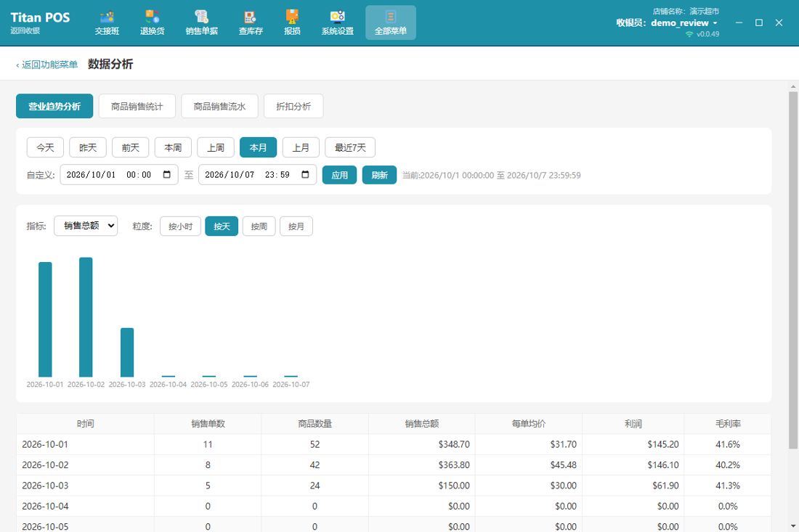Open the 指标 销售总额 metric dropdown
This screenshot has width=799, height=532.
[x=86, y=226]
